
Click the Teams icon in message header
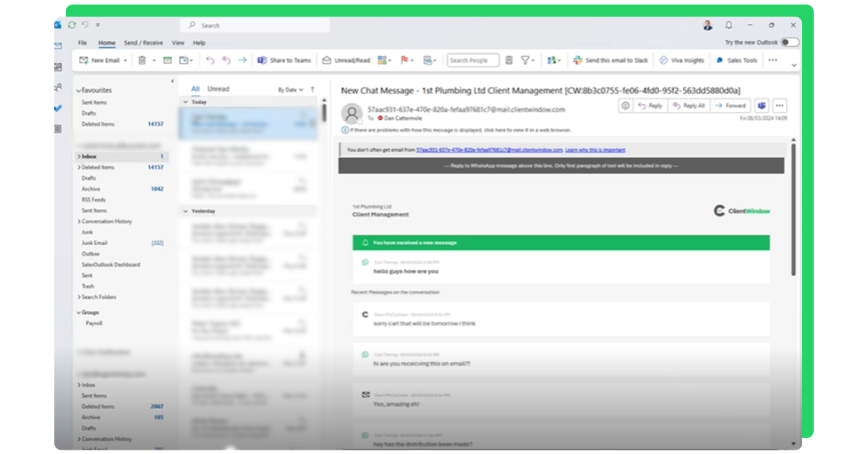coord(761,106)
